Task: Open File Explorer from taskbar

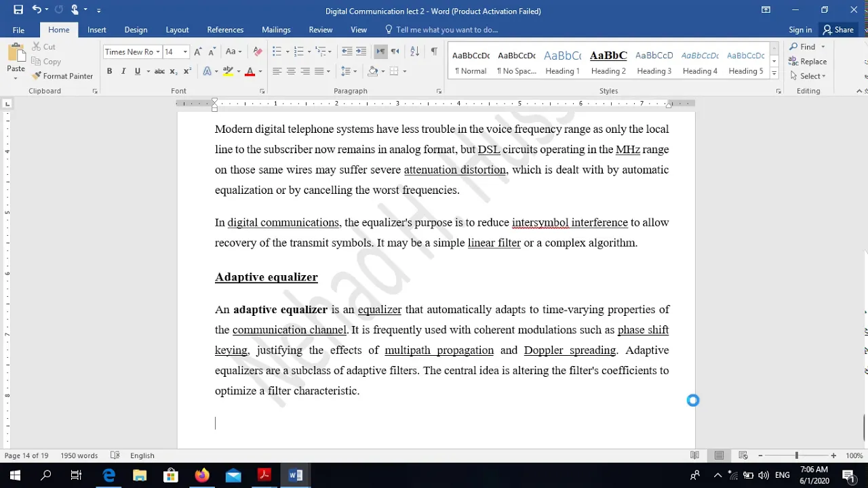Action: [x=140, y=475]
